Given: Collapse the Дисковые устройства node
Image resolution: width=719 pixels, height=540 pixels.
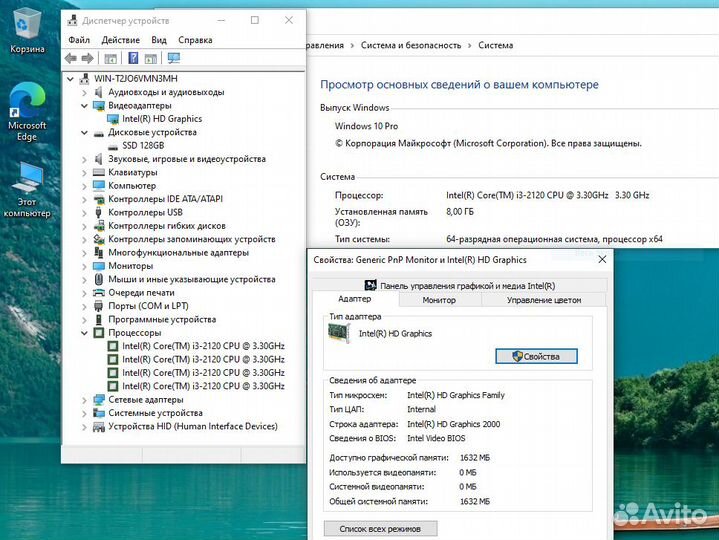Looking at the screenshot, I should 84,132.
